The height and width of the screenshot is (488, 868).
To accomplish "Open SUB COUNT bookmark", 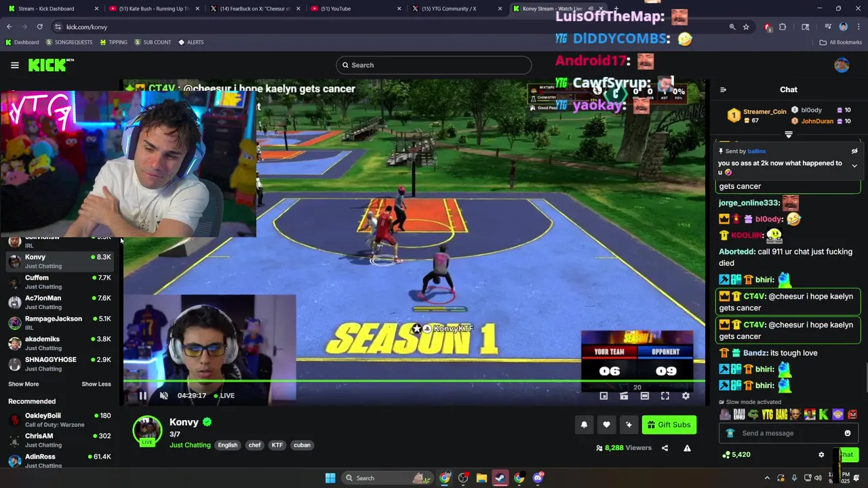I will pos(153,42).
